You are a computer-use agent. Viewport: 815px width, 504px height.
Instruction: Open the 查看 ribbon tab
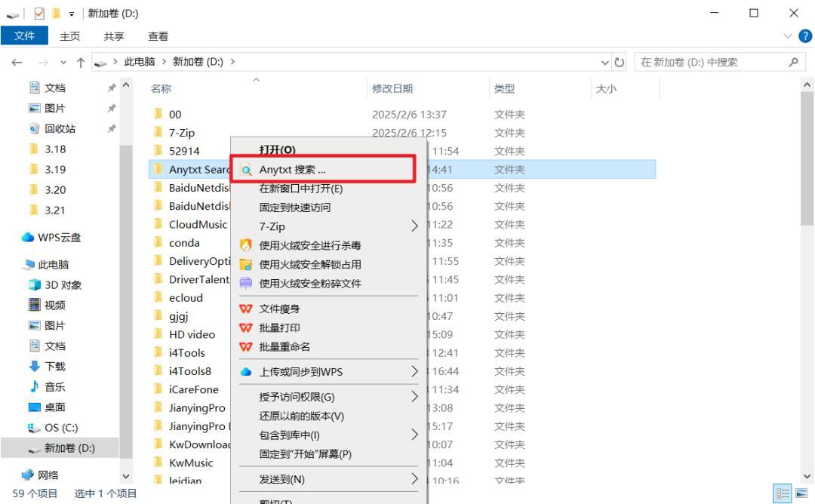[158, 36]
